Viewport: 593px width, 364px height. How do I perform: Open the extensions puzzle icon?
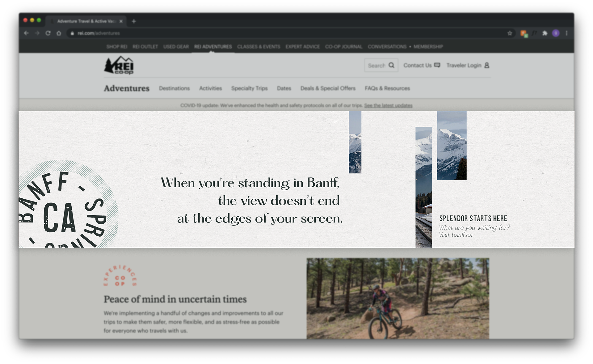pyautogui.click(x=545, y=33)
